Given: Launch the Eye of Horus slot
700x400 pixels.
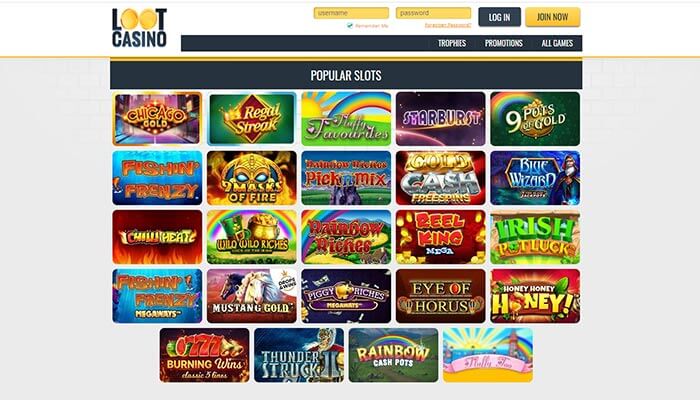Looking at the screenshot, I should [x=440, y=296].
